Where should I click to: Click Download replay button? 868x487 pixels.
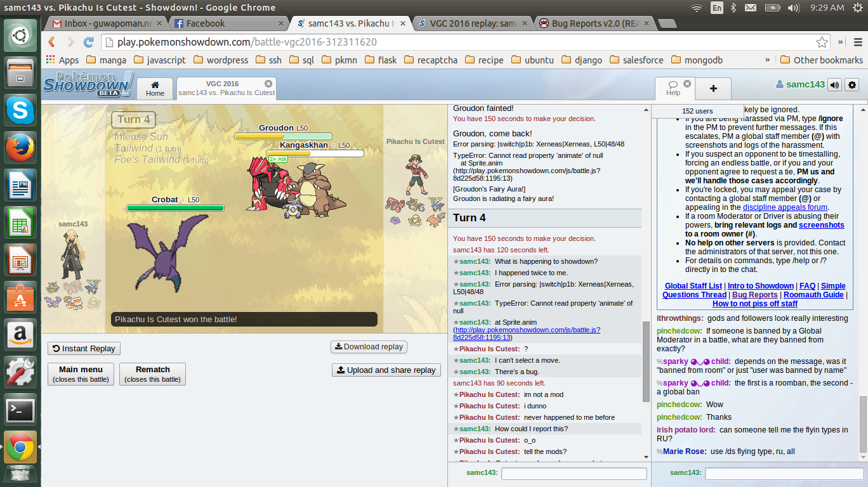369,347
